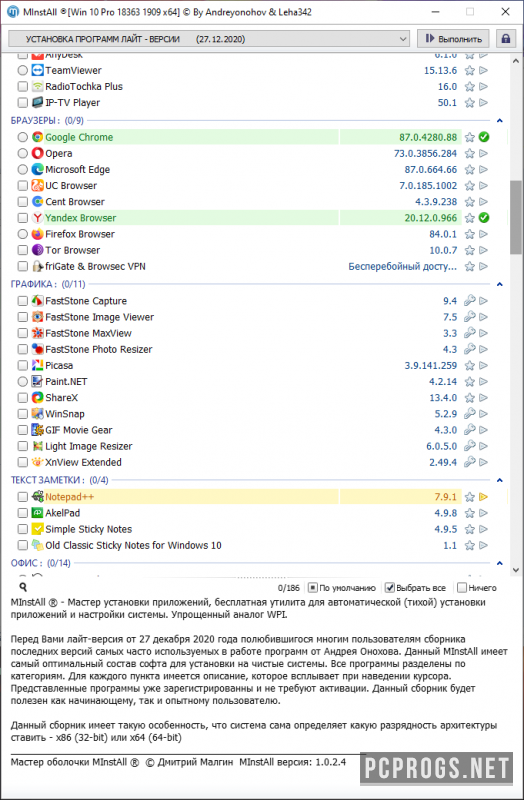Viewport: 524px width, 800px height.
Task: Click the play arrow for Opera
Action: 483,153
